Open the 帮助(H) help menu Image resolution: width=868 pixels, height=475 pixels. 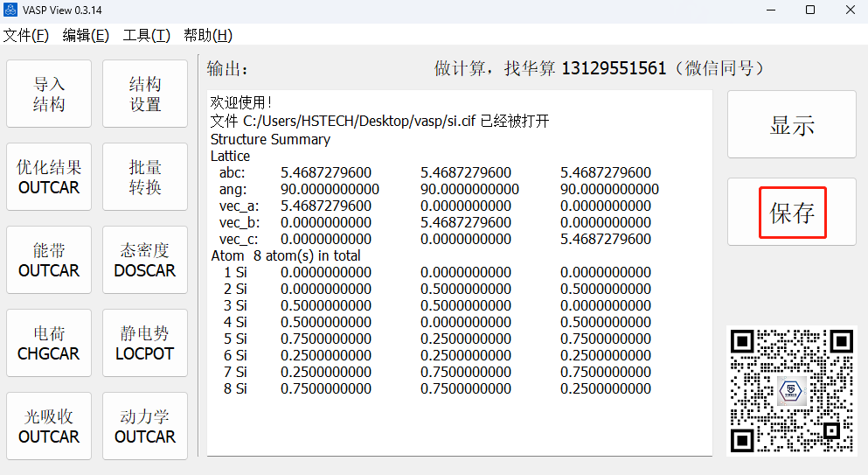click(x=207, y=35)
